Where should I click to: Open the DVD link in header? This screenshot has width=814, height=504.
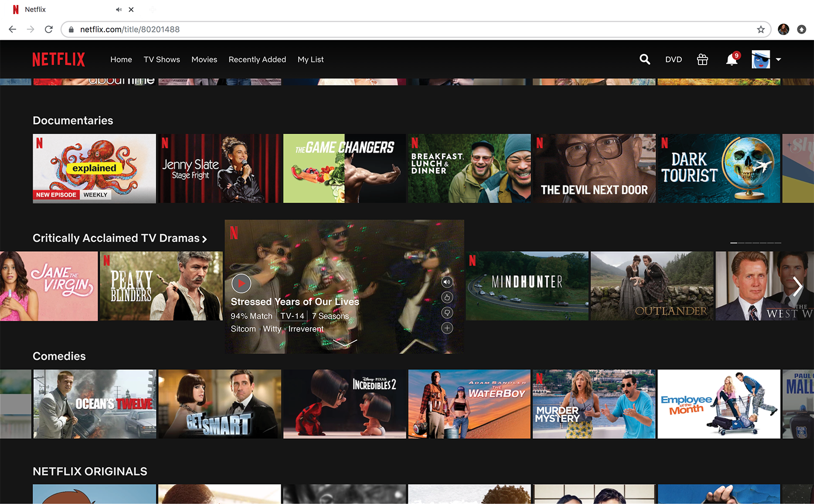pos(674,60)
